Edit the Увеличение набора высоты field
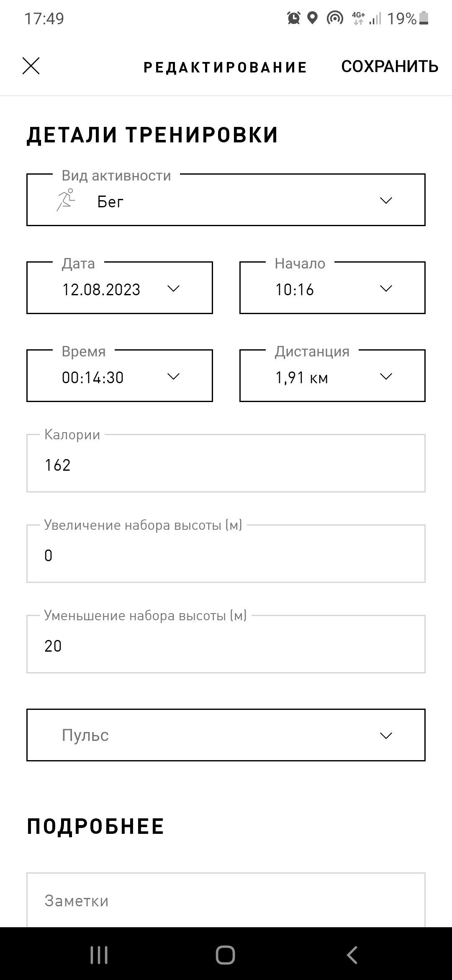This screenshot has width=452, height=980. point(226,554)
